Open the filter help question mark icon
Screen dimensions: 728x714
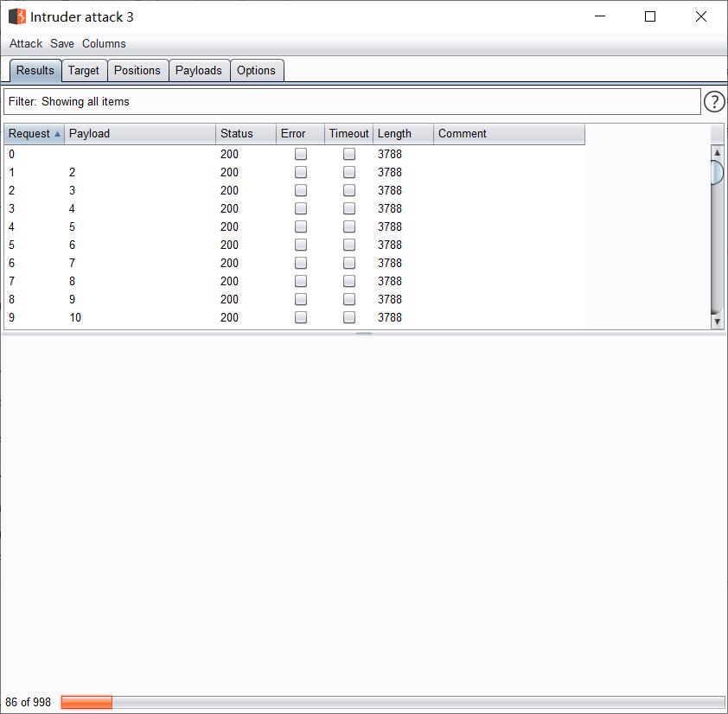pyautogui.click(x=713, y=102)
